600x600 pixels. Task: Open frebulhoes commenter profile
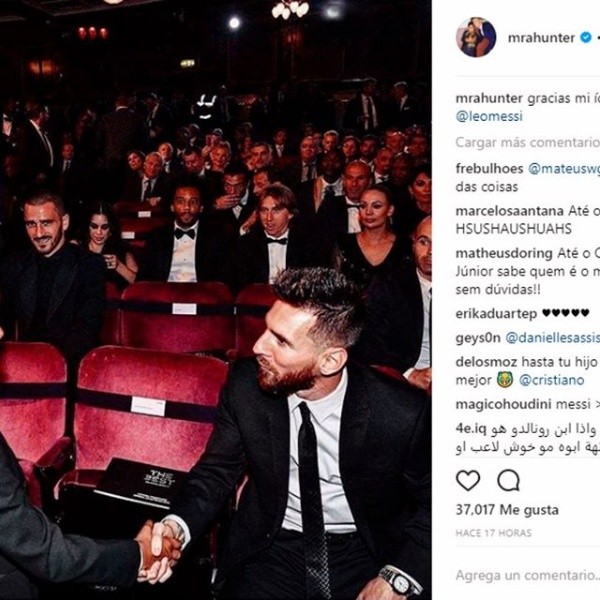pyautogui.click(x=489, y=168)
